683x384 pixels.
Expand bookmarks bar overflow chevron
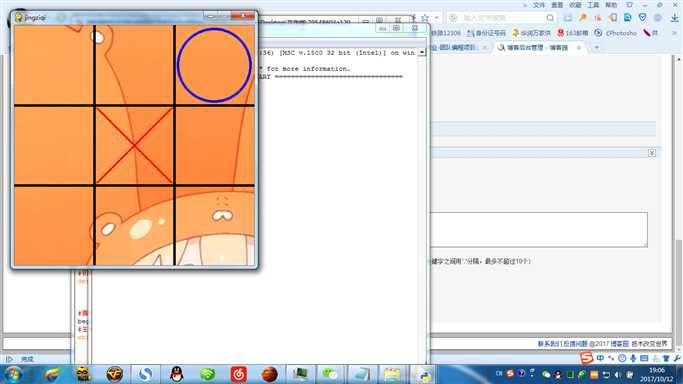(x=673, y=33)
